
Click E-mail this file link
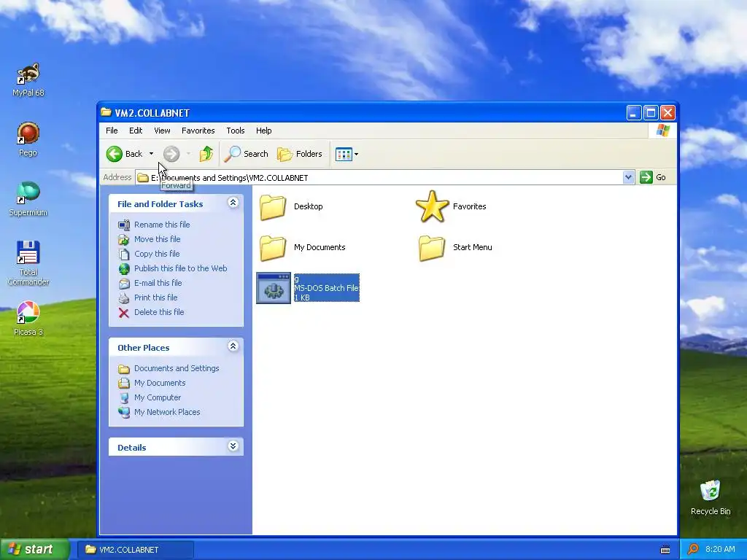pyautogui.click(x=158, y=283)
